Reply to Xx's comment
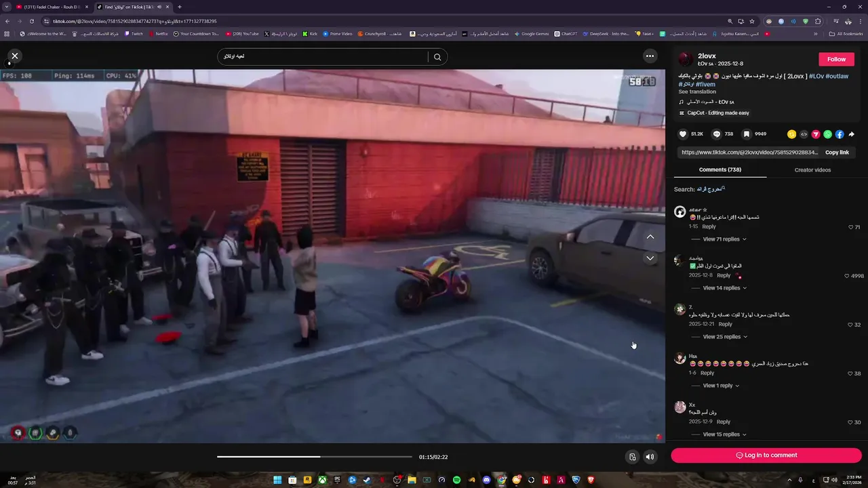Screen dimensions: 868x488 (x=724, y=422)
